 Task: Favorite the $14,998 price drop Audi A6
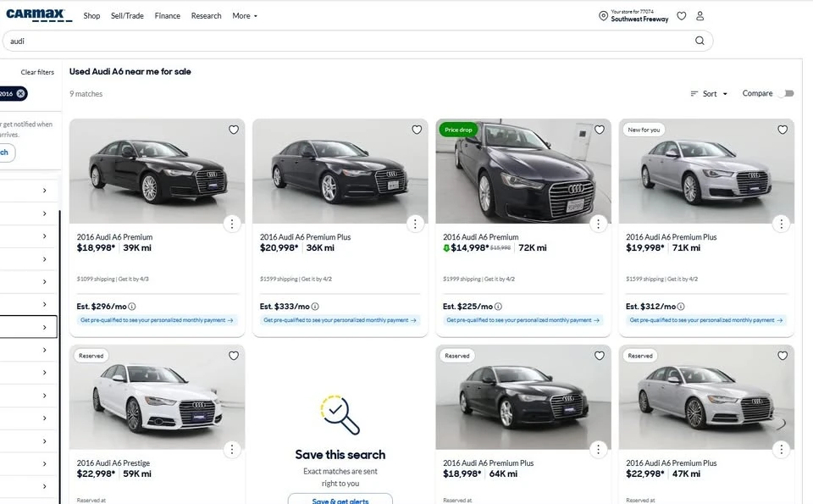[x=600, y=130]
